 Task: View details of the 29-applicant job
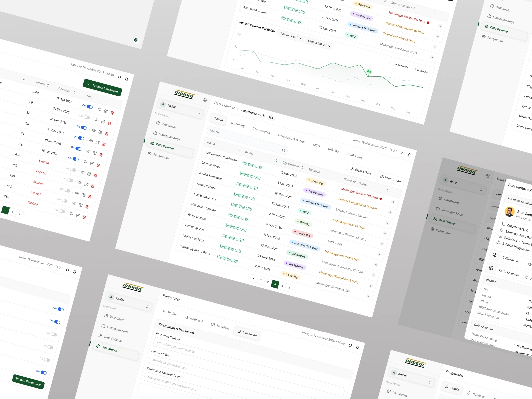(97, 120)
